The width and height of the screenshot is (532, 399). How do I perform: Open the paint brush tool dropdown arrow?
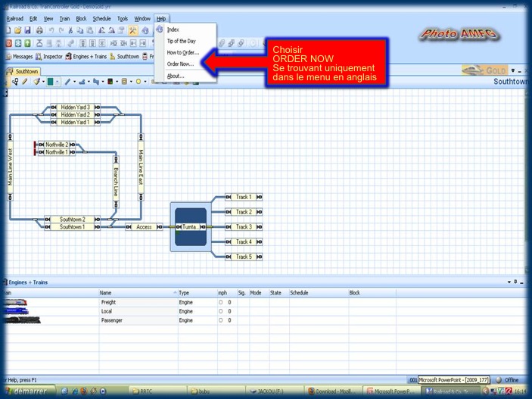(43, 82)
